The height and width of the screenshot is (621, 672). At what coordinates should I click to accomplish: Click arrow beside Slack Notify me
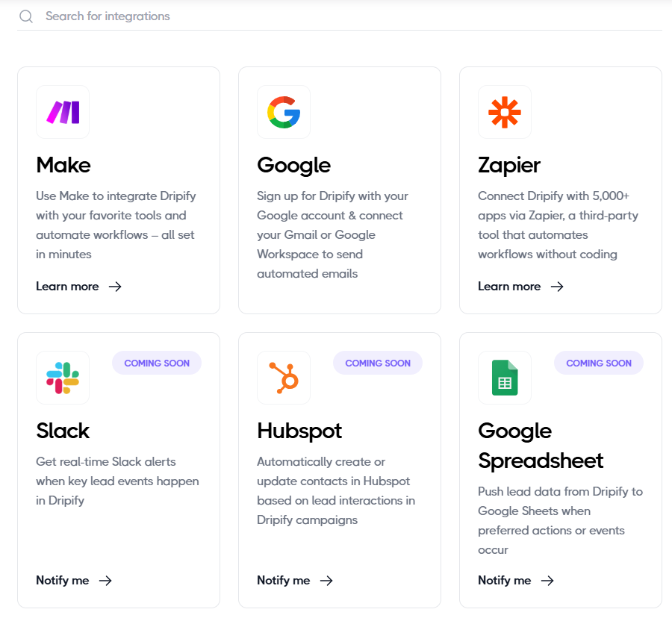coord(105,581)
